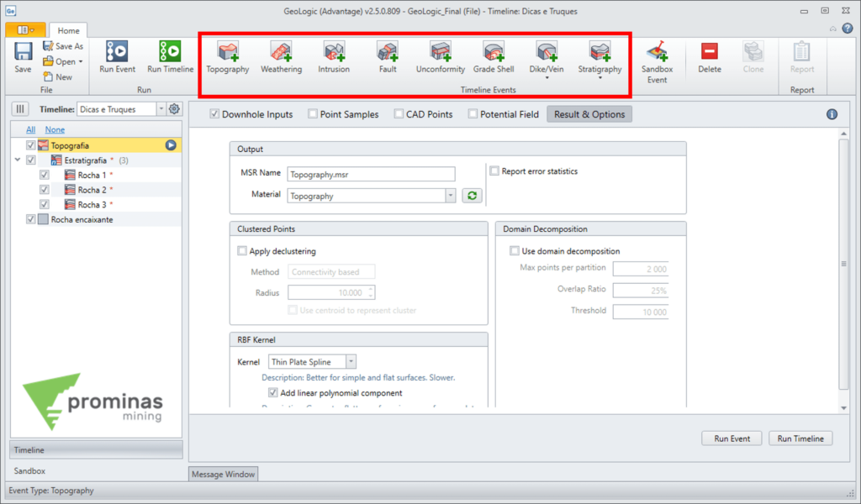
Task: Click the Rocha encaixante event icon
Action: [x=43, y=219]
